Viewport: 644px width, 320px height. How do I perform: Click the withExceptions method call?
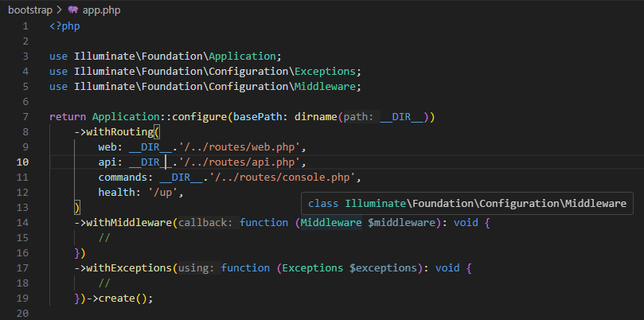coord(129,268)
